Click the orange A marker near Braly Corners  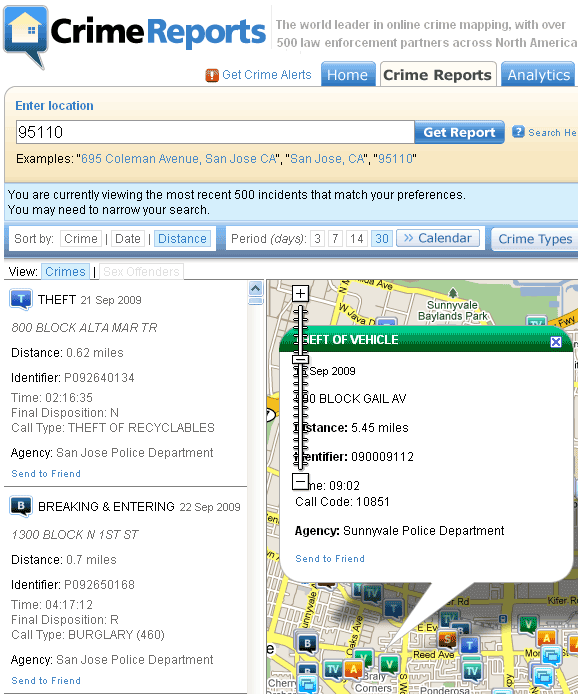[353, 670]
